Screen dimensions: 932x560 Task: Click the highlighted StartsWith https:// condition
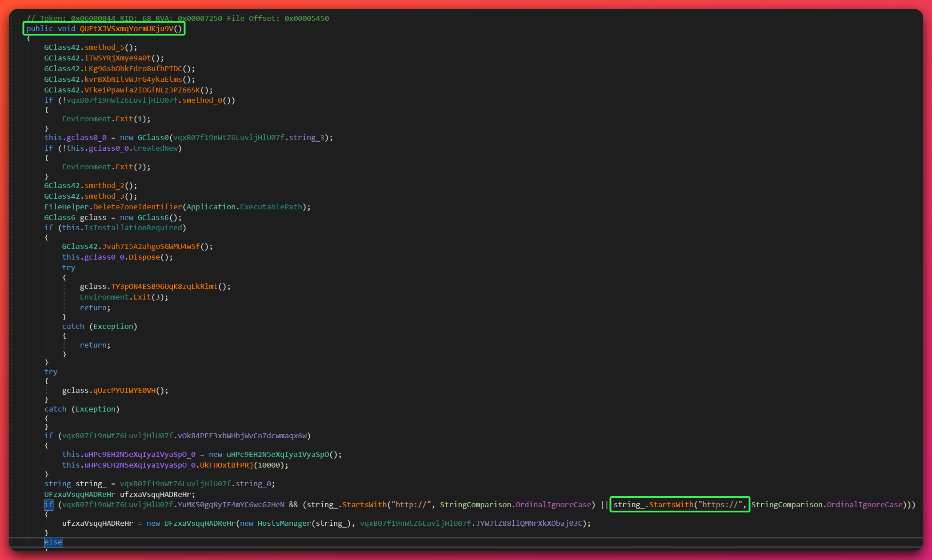click(x=679, y=504)
